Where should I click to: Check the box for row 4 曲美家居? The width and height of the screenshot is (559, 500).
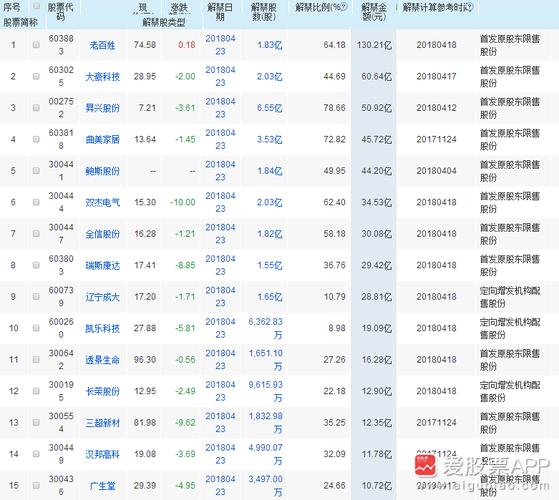pyautogui.click(x=36, y=139)
